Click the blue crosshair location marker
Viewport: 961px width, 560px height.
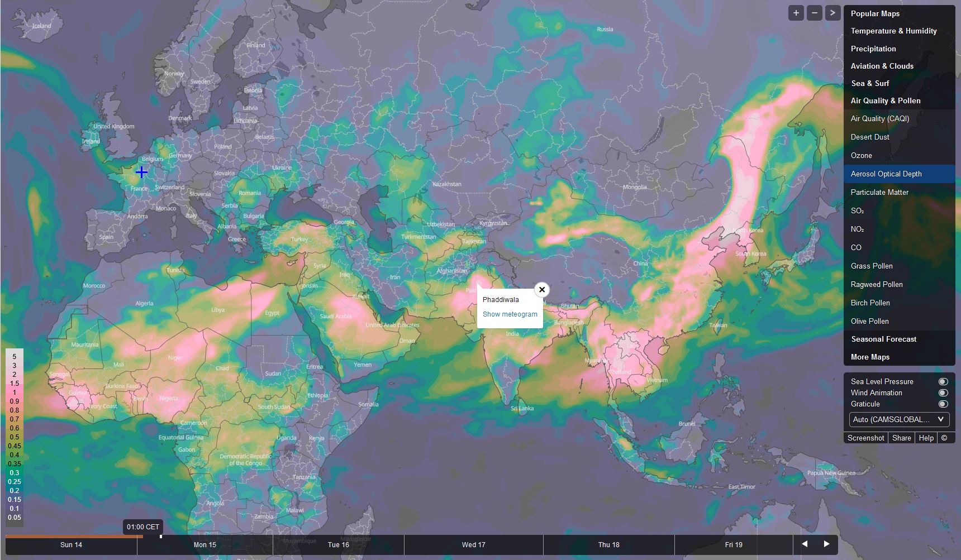point(141,172)
